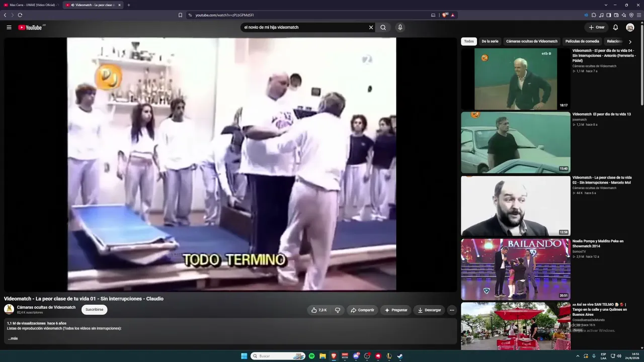Open the channel avatar for Cámaras ocultas de Videomatch
The width and height of the screenshot is (644, 362).
pyautogui.click(x=9, y=310)
